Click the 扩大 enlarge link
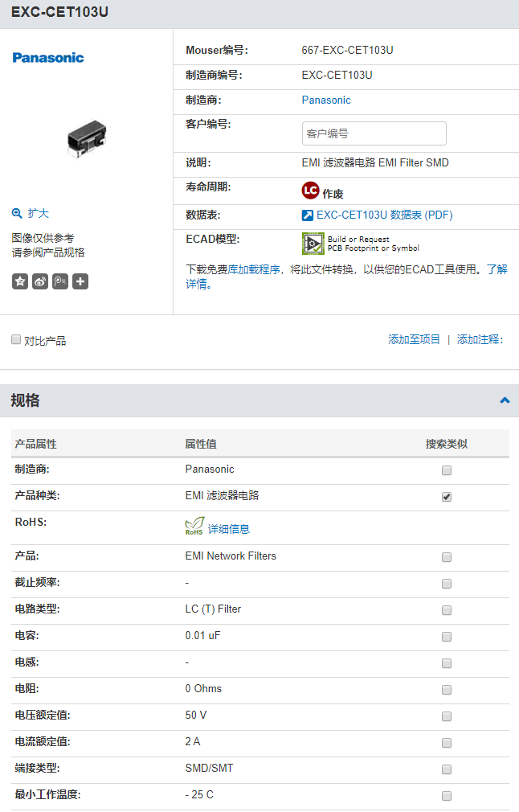 coord(39,213)
